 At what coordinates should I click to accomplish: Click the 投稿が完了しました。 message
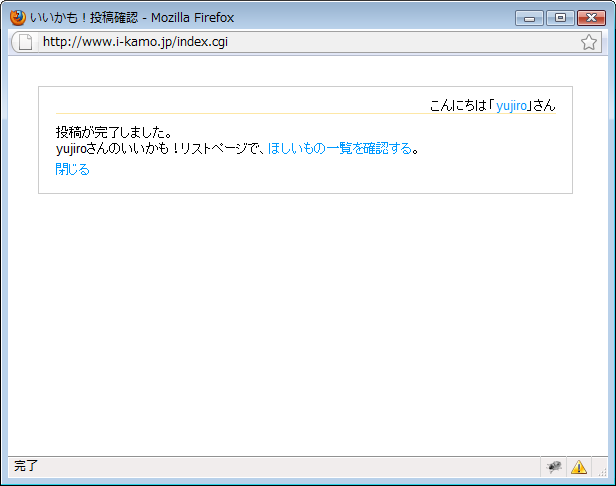pyautogui.click(x=114, y=132)
